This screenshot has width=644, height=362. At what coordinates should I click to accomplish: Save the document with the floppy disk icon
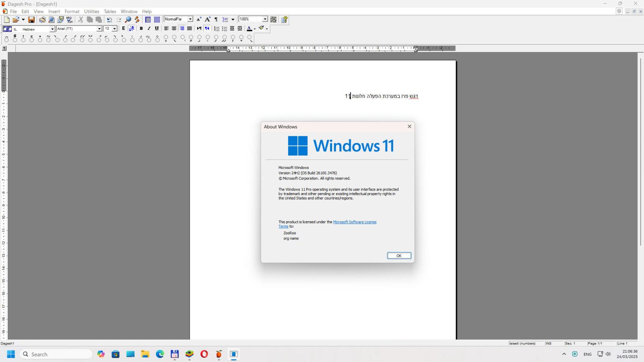31,20
